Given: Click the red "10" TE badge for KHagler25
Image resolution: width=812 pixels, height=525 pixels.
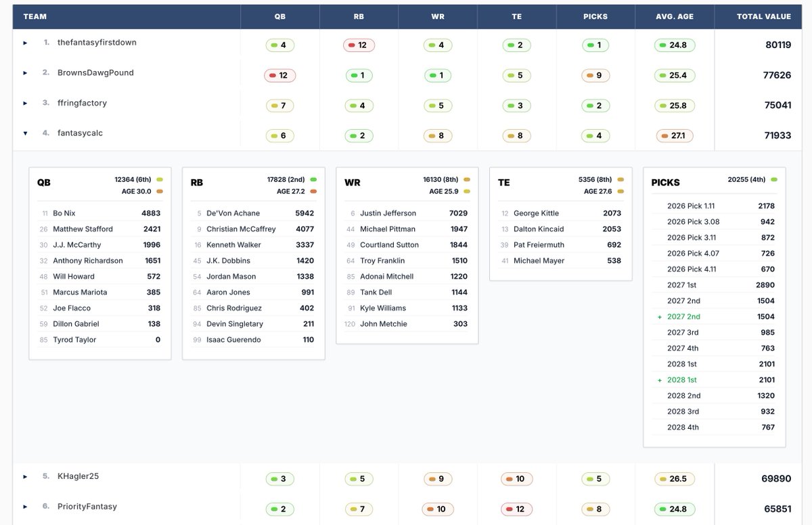Looking at the screenshot, I should [x=516, y=478].
